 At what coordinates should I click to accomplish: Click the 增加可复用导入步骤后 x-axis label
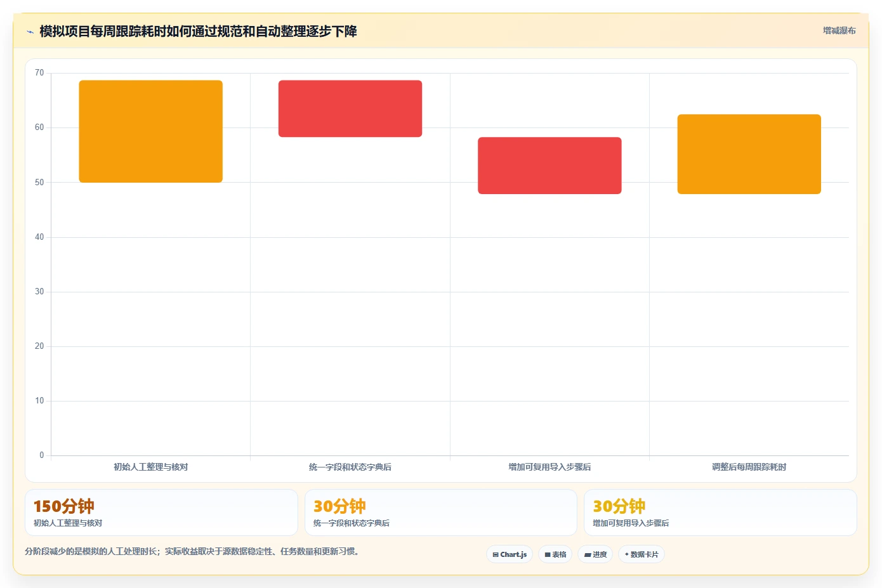tap(550, 467)
